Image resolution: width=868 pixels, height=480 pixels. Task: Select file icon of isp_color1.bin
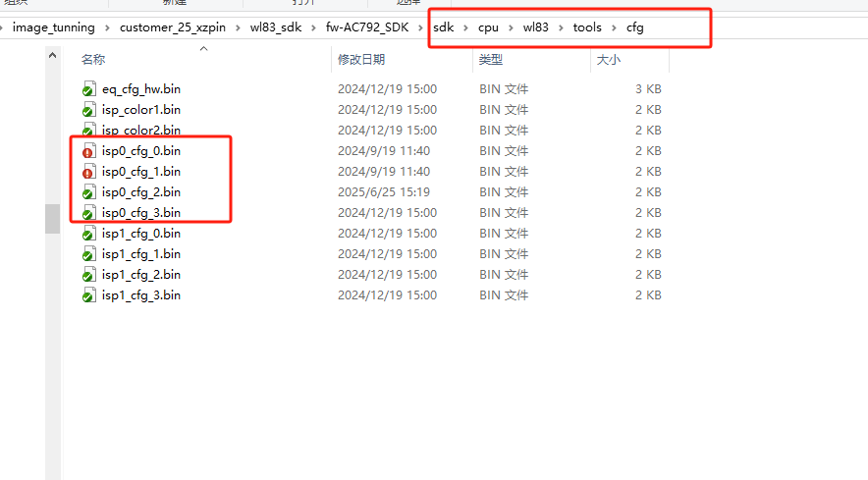[x=88, y=110]
